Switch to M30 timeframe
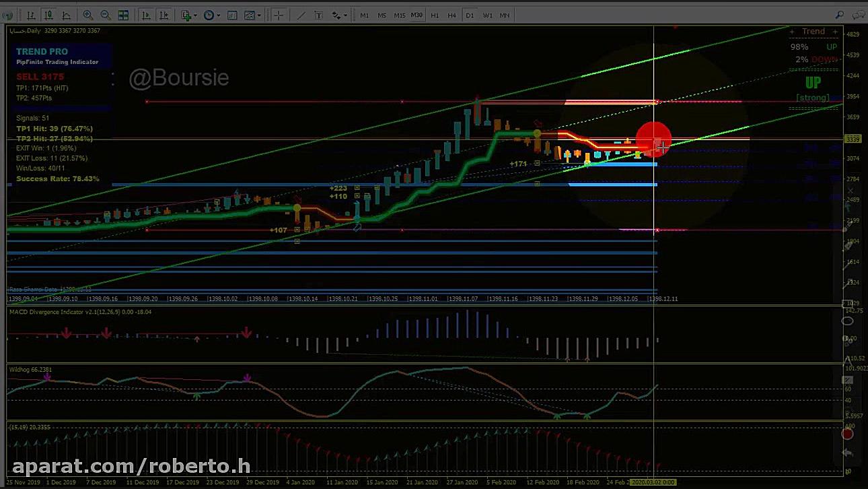Screen dimensions: 868x489 [417, 15]
